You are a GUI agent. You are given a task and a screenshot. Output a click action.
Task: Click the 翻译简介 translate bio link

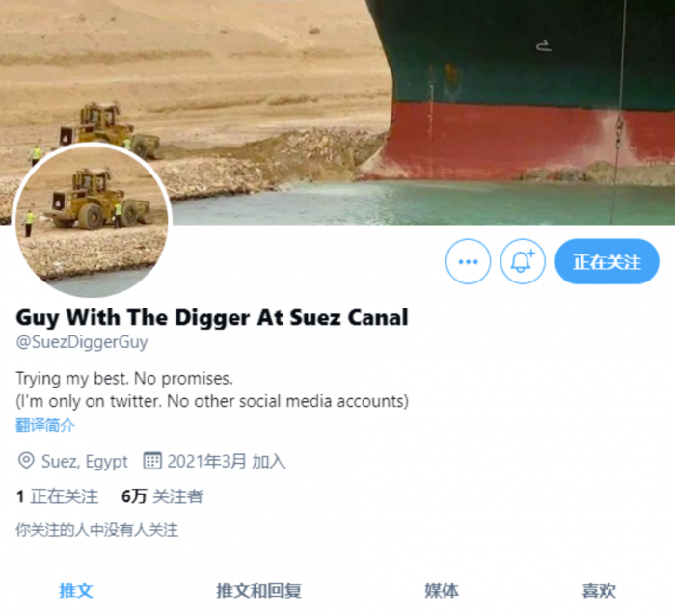coord(45,425)
